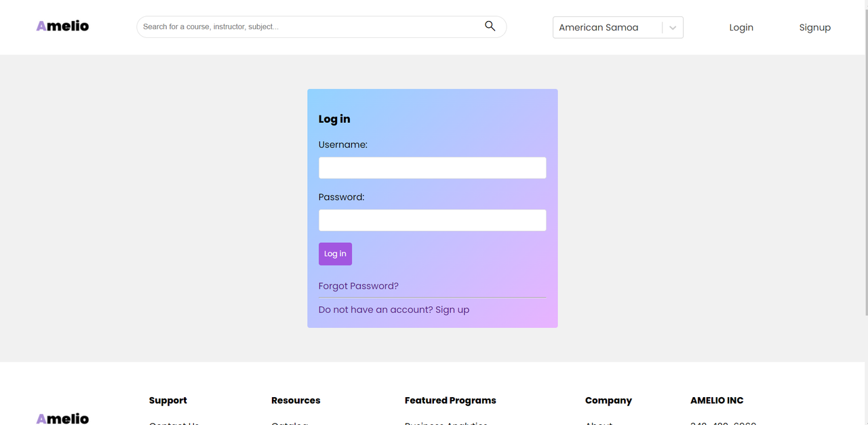Submit with the purple Log in button
Viewport: 868px width, 425px height.
(335, 254)
